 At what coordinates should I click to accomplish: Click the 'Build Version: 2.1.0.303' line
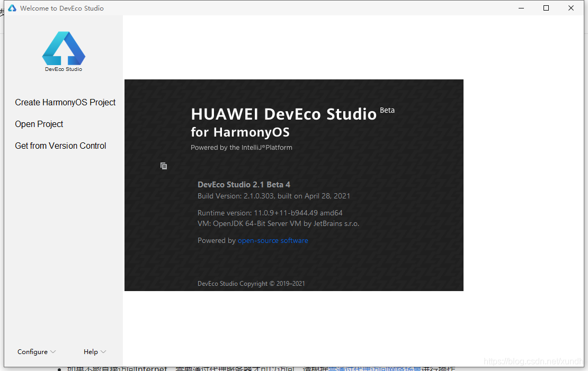(274, 196)
